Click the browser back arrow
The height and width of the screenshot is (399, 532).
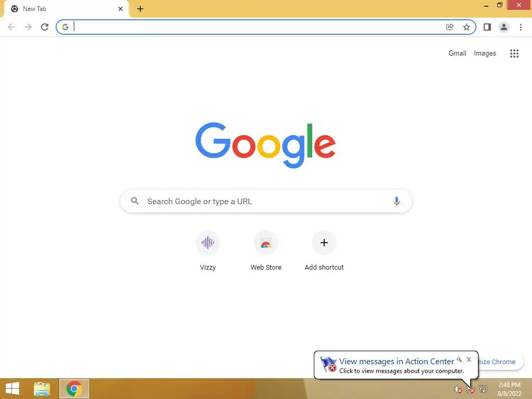click(11, 27)
